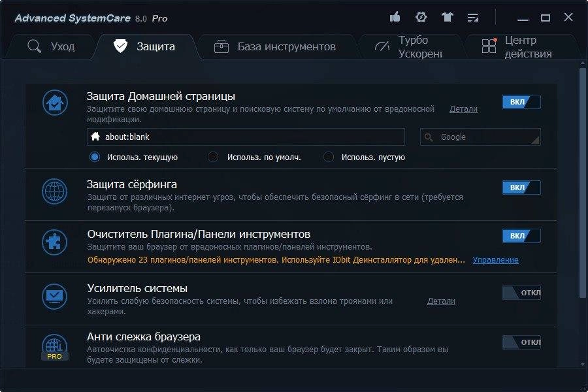Click the scrollbar up arrow
Screen dimensions: 588x392
[x=582, y=63]
